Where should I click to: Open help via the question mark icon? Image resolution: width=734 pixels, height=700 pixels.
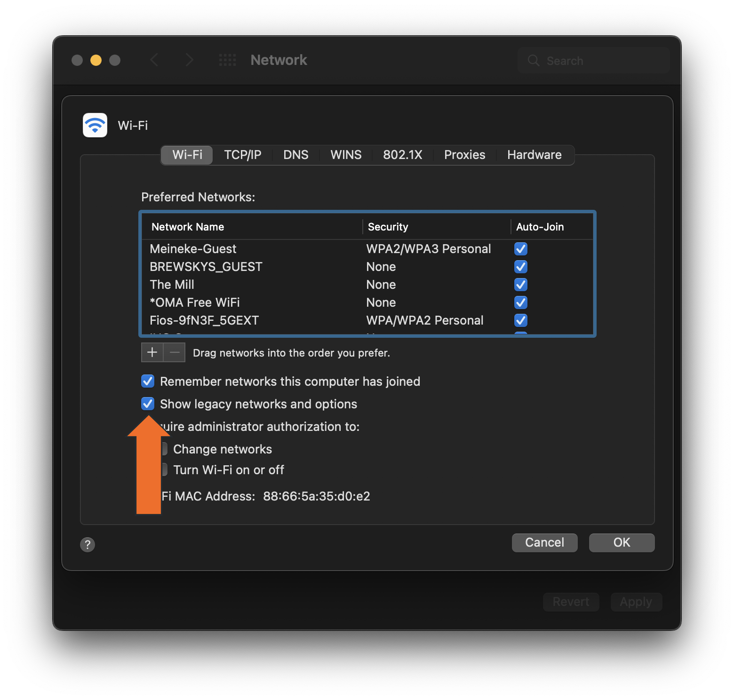point(88,544)
